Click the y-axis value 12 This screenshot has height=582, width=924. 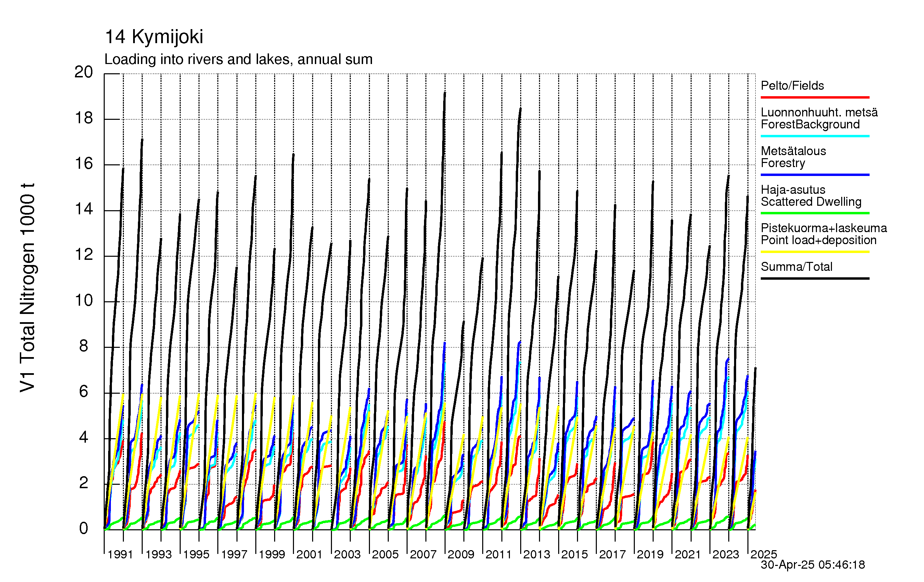(x=84, y=255)
